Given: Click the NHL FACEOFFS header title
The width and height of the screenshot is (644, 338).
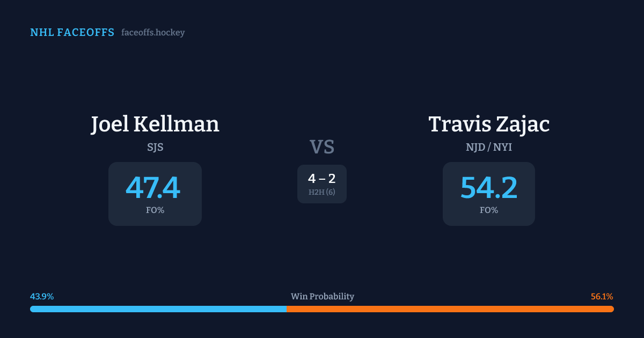Looking at the screenshot, I should click(x=72, y=33).
